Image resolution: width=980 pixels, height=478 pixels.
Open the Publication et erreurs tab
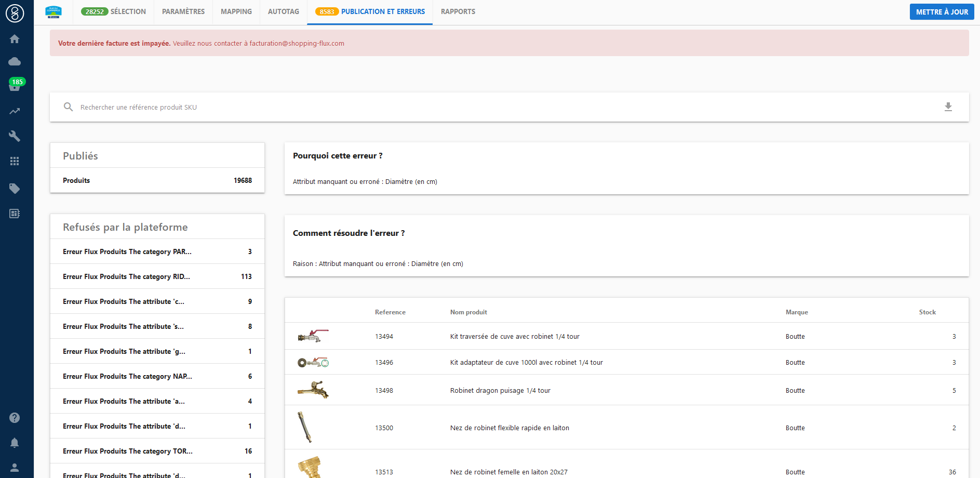(370, 11)
